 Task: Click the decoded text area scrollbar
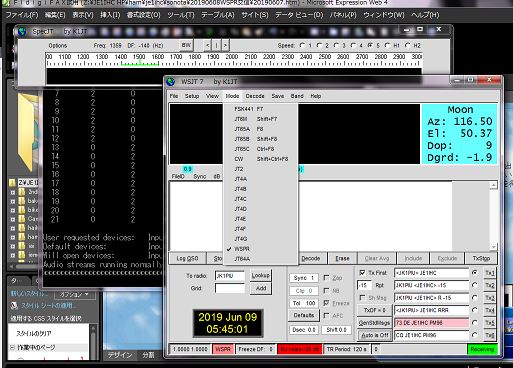(493, 216)
